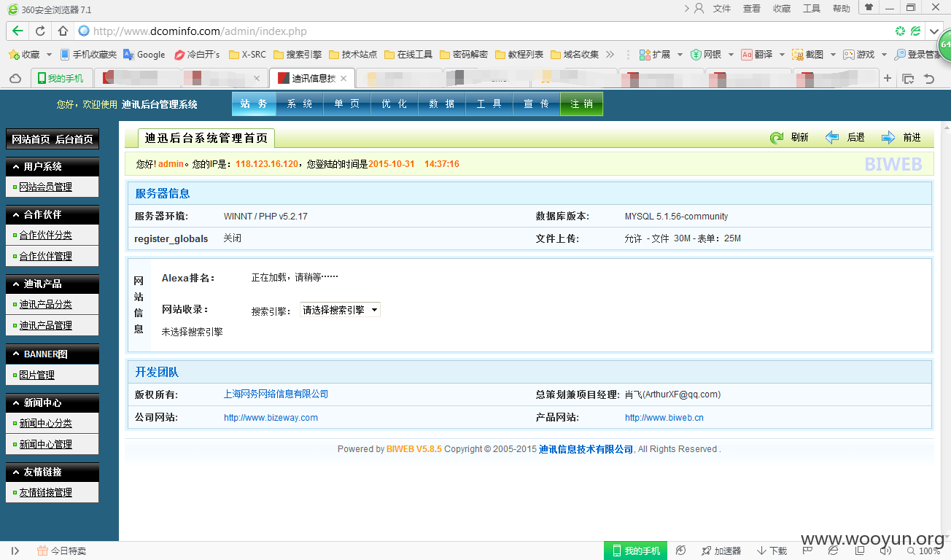This screenshot has width=951, height=560.
Task: Open the 密码解密 bookmark folder
Action: pyautogui.click(x=464, y=55)
